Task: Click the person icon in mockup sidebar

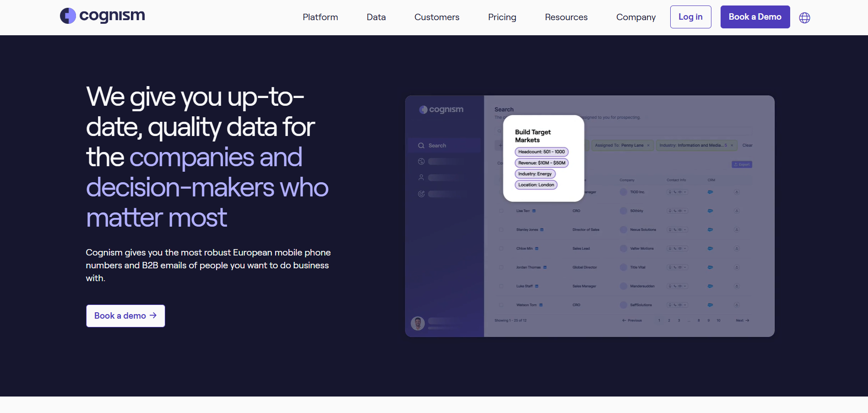Action: pos(421,178)
